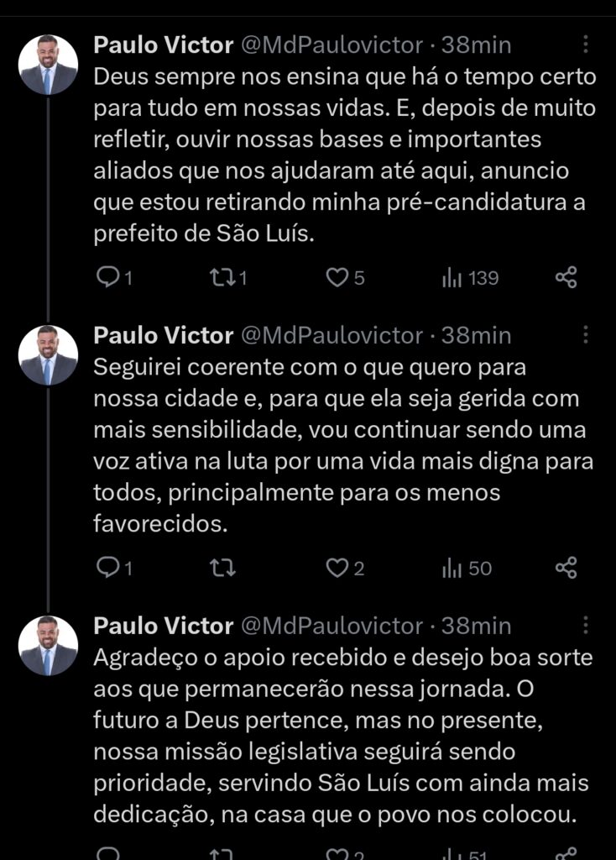View analytics of tweet with 139 views
The height and width of the screenshot is (860, 616).
[453, 277]
